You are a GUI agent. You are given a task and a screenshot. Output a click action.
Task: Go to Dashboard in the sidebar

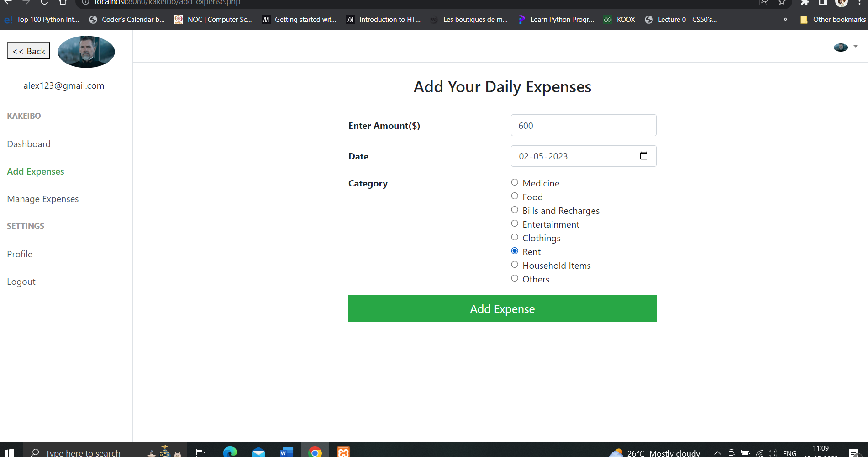point(29,144)
